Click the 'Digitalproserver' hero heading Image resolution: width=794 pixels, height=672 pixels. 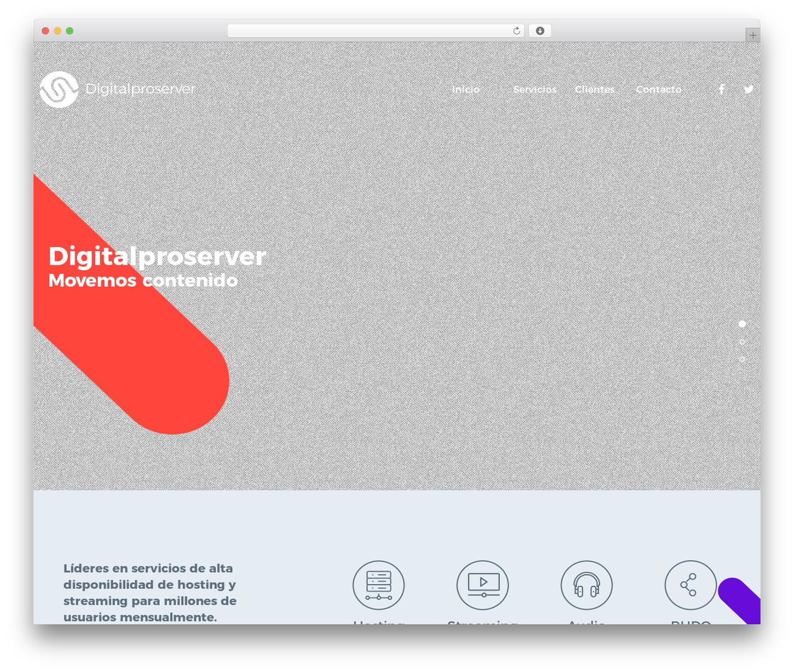point(158,257)
